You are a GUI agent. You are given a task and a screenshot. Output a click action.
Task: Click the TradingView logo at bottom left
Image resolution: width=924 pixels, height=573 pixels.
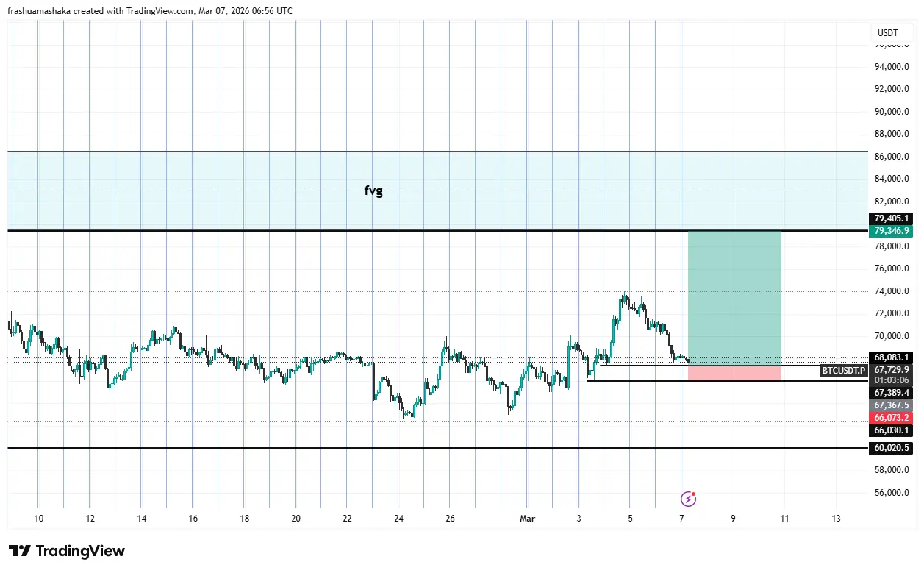click(67, 551)
